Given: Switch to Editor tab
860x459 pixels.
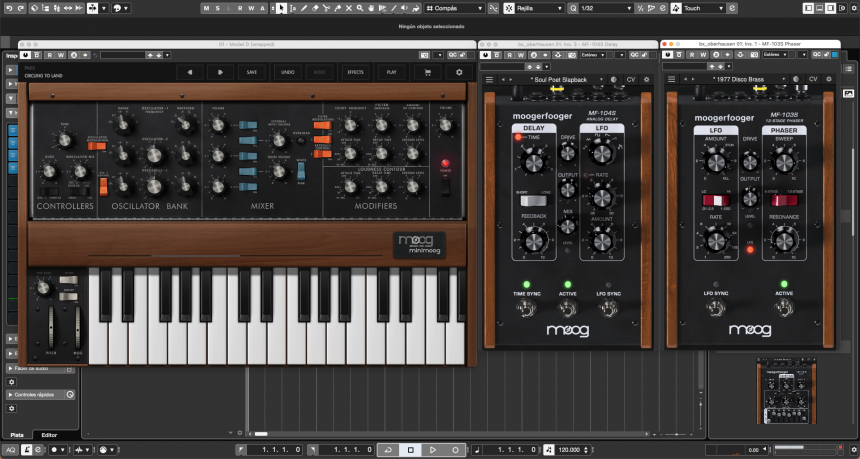Looking at the screenshot, I should (49, 435).
